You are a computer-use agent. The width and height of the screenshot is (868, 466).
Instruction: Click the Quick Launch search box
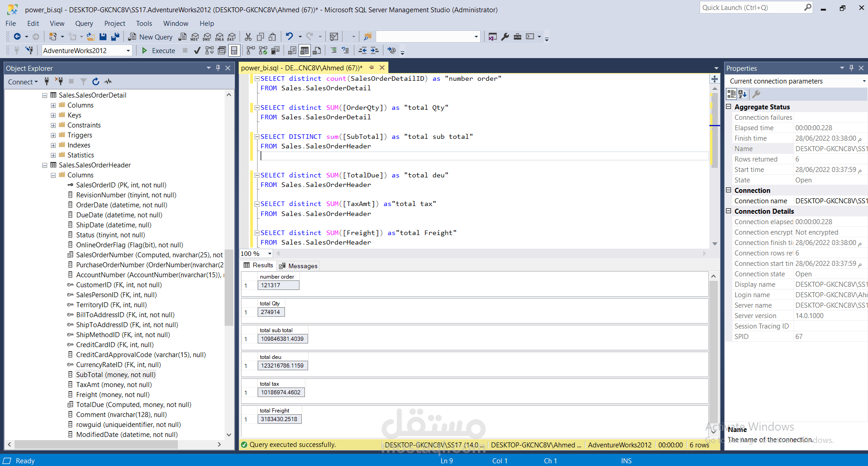click(749, 7)
